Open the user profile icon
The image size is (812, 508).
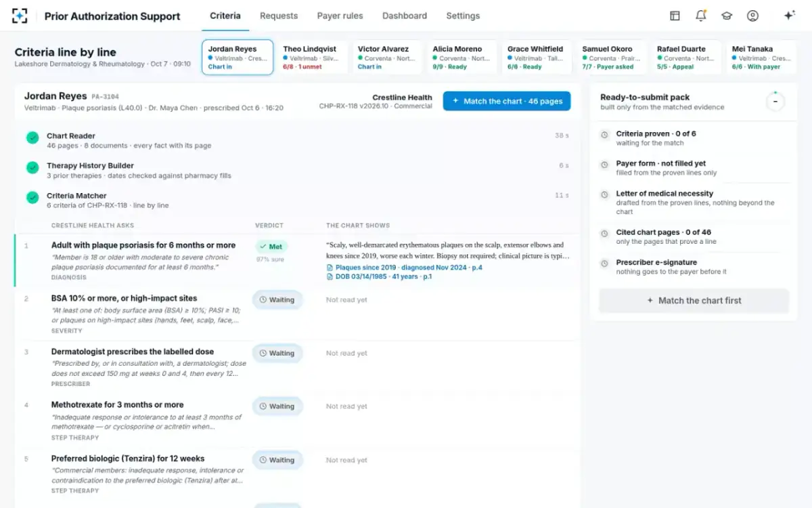pos(752,16)
